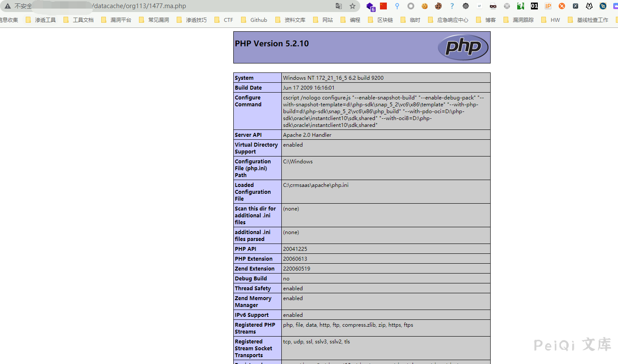The image size is (618, 364).
Task: Open the 渗透工具 bookmark folder
Action: [x=41, y=20]
